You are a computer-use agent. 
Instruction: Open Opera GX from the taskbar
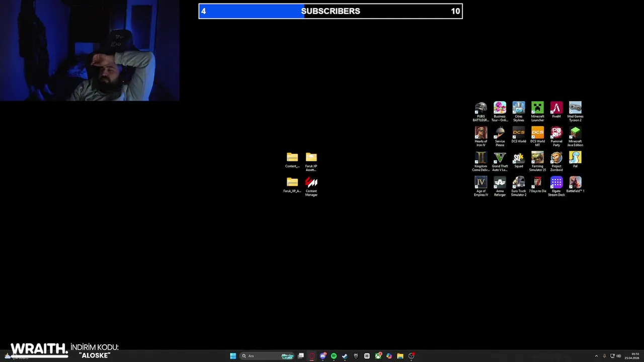tap(312, 356)
